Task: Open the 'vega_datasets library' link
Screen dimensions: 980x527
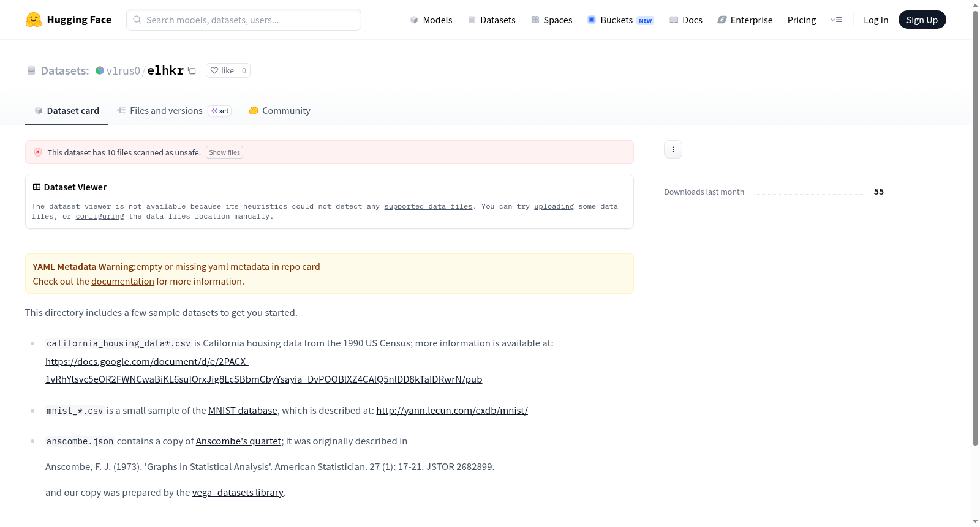Action: coord(238,493)
